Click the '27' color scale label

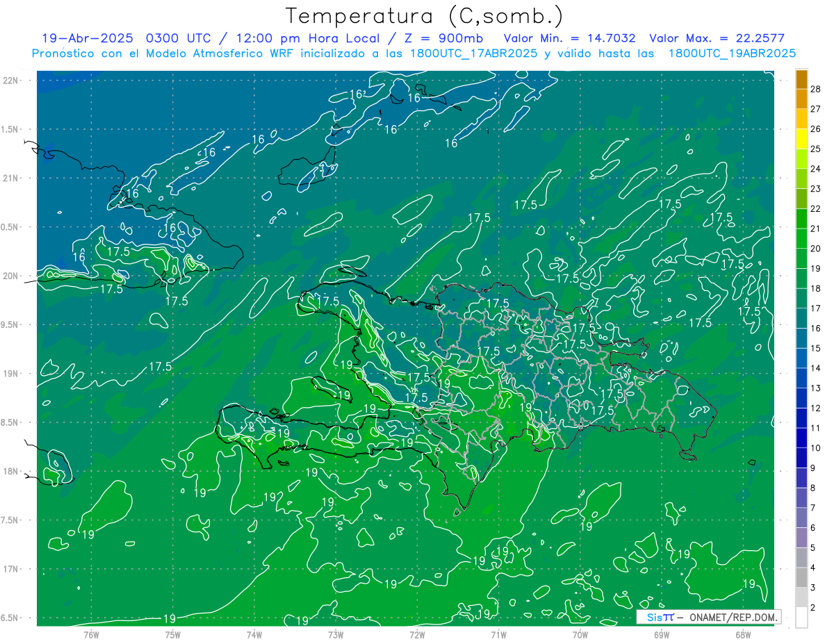click(816, 108)
